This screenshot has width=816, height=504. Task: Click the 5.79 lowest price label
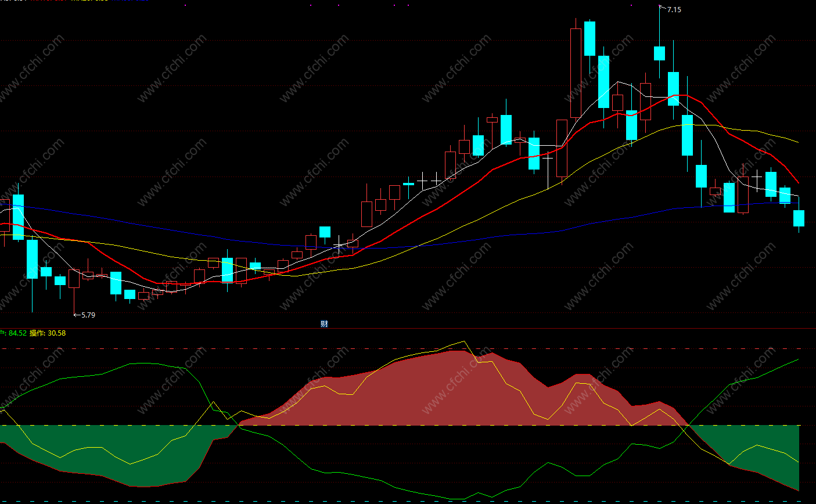click(88, 315)
